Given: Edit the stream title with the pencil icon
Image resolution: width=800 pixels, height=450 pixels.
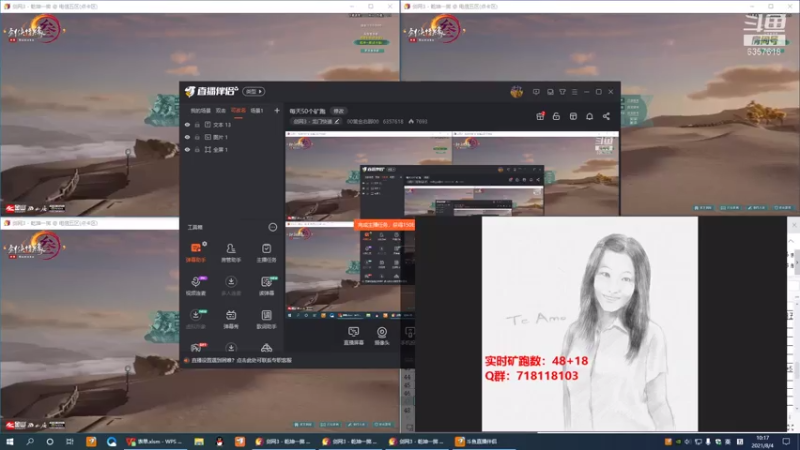Looking at the screenshot, I should coord(337,121).
